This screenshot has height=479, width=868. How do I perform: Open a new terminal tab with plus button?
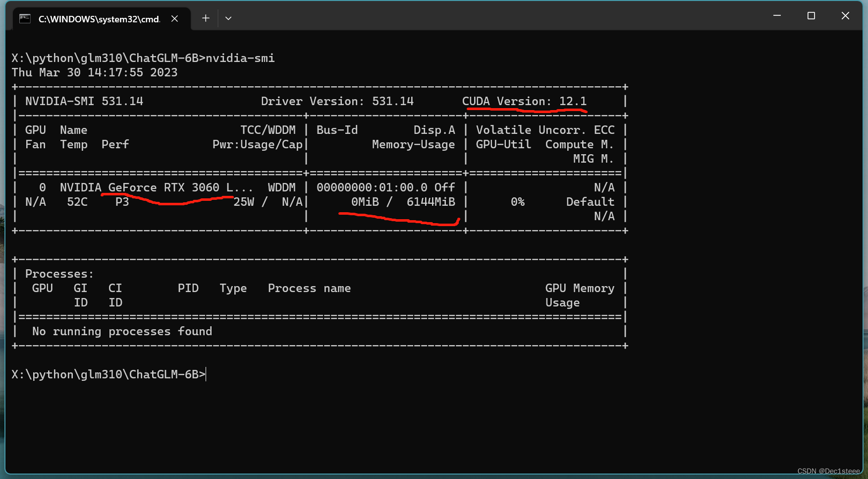(206, 18)
